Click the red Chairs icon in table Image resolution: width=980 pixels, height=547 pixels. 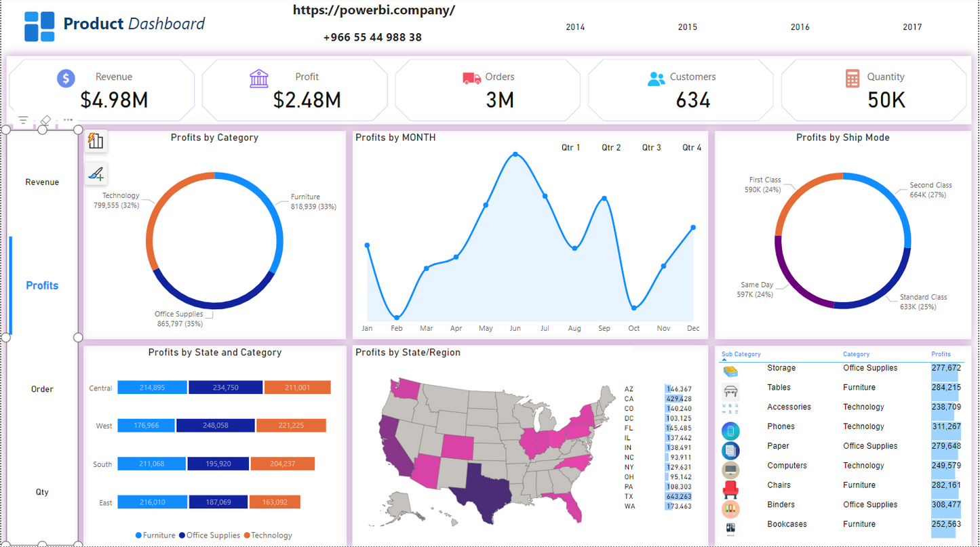click(731, 487)
